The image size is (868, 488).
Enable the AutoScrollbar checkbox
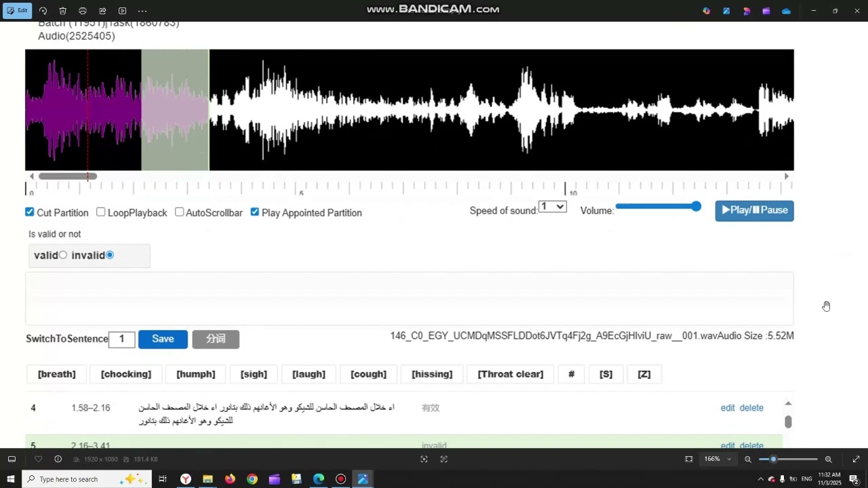point(180,212)
